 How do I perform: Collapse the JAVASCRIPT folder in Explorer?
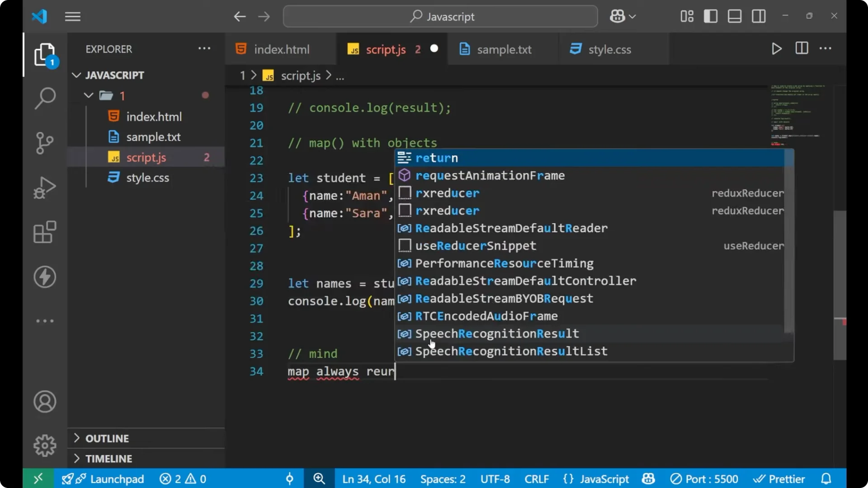coord(76,75)
